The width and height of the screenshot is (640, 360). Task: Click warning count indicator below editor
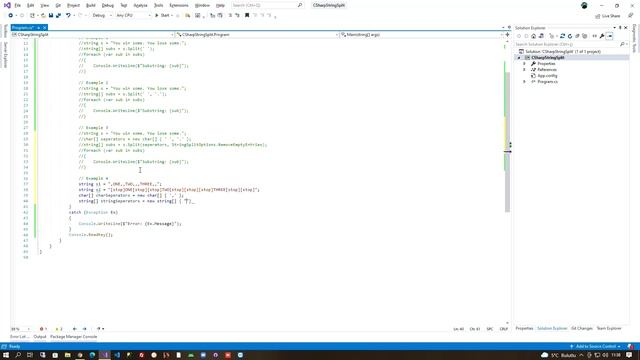tap(58, 329)
